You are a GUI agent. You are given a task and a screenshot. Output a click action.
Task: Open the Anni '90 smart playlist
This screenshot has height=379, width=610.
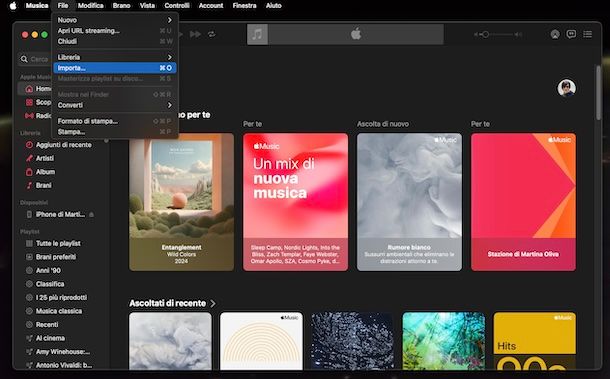(63, 270)
